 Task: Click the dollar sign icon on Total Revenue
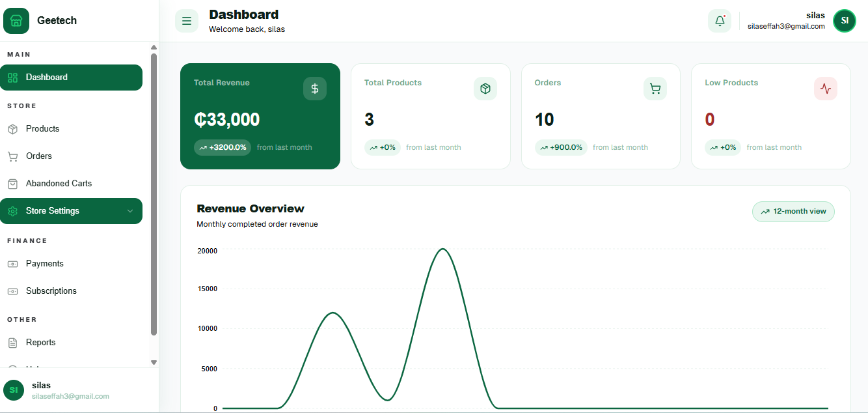315,89
